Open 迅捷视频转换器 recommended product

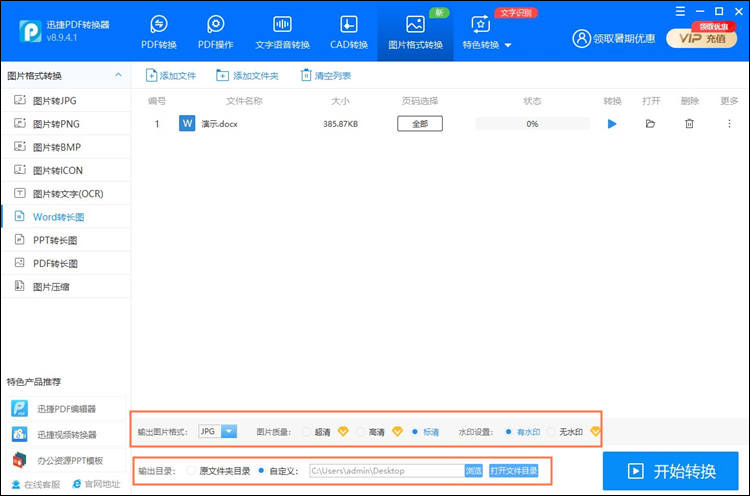click(66, 434)
